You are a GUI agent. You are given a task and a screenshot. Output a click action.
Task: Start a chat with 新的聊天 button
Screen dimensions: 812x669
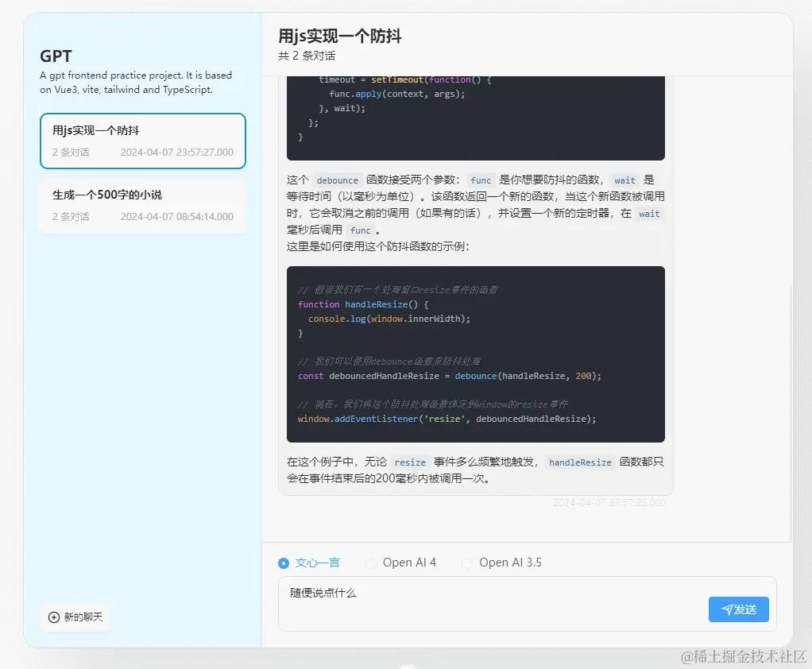click(75, 616)
